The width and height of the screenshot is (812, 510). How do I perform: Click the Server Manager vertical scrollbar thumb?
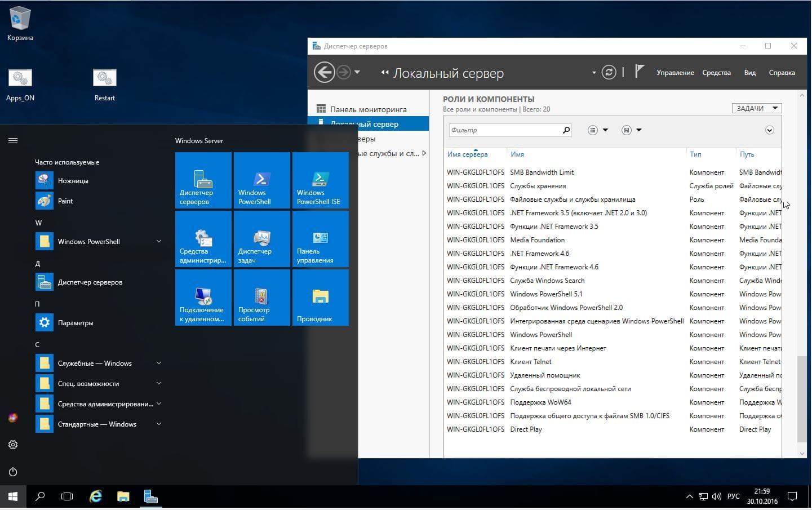[802, 399]
